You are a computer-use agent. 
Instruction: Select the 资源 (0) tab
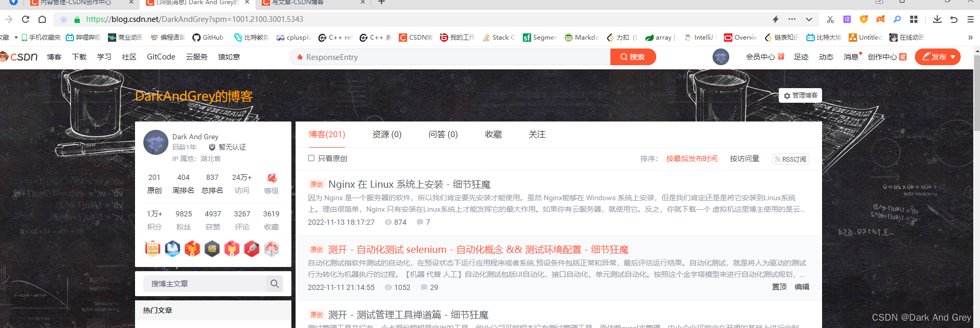point(387,135)
